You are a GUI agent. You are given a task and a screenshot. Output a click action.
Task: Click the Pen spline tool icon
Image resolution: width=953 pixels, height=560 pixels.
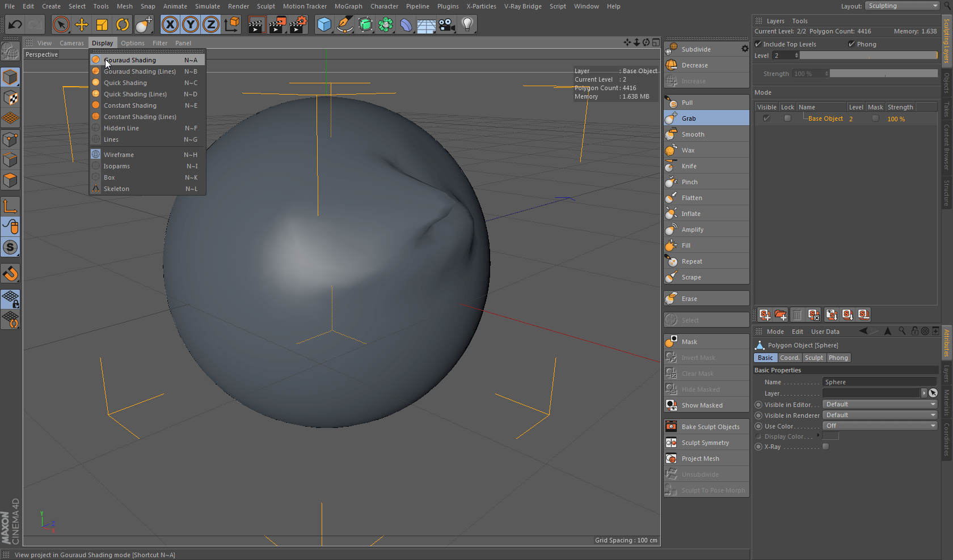pyautogui.click(x=345, y=24)
